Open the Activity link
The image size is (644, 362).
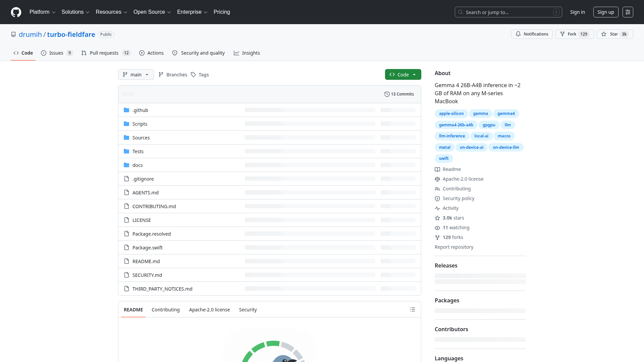(x=446, y=208)
